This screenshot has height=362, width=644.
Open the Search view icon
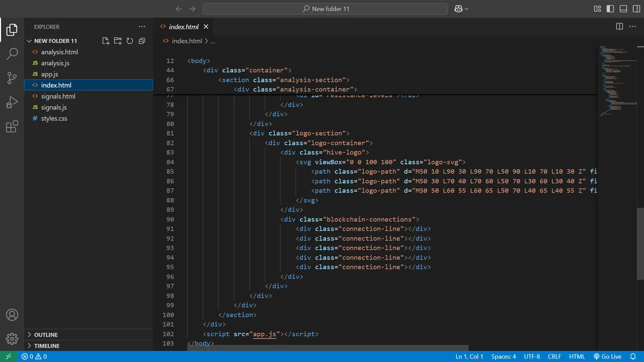[12, 54]
